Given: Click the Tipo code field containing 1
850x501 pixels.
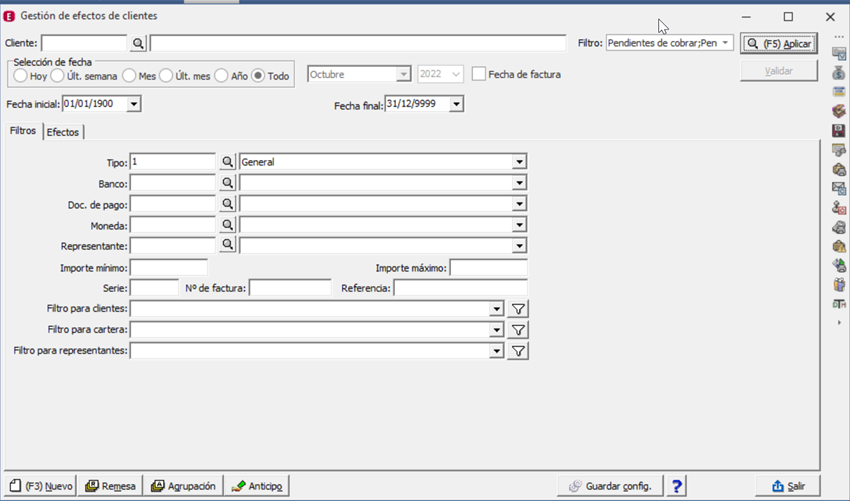Looking at the screenshot, I should (x=173, y=162).
